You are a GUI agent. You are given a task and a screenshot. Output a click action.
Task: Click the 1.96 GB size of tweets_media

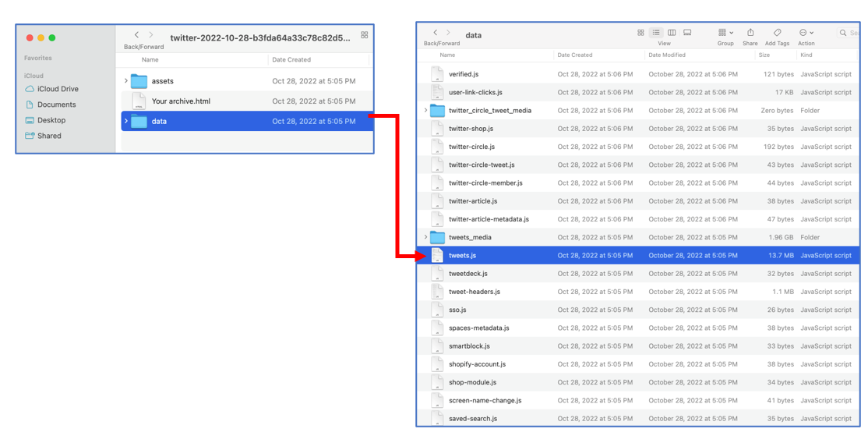(x=781, y=237)
